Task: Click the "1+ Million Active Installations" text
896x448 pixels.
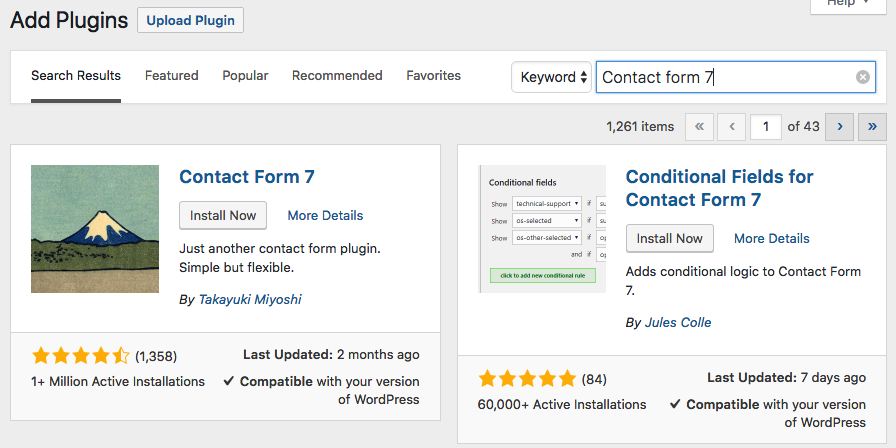Action: 118,381
